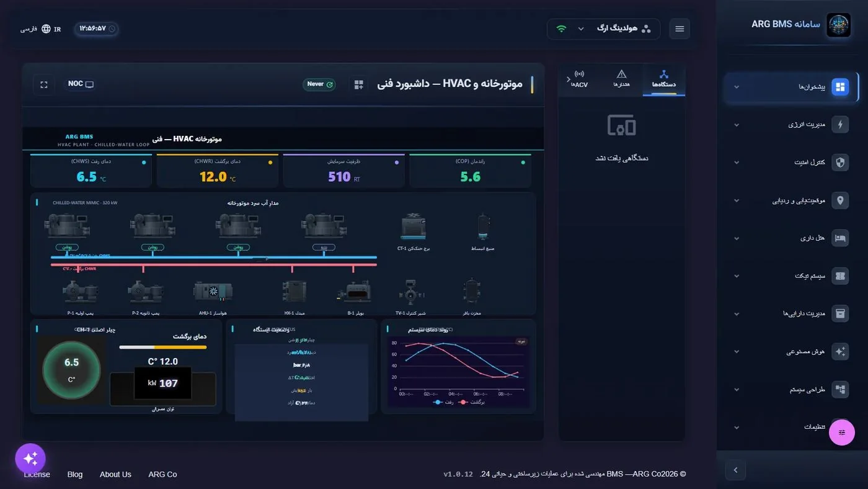Viewport: 868px width, 489px height.
Task: Open the About Us footer link
Action: coord(115,474)
